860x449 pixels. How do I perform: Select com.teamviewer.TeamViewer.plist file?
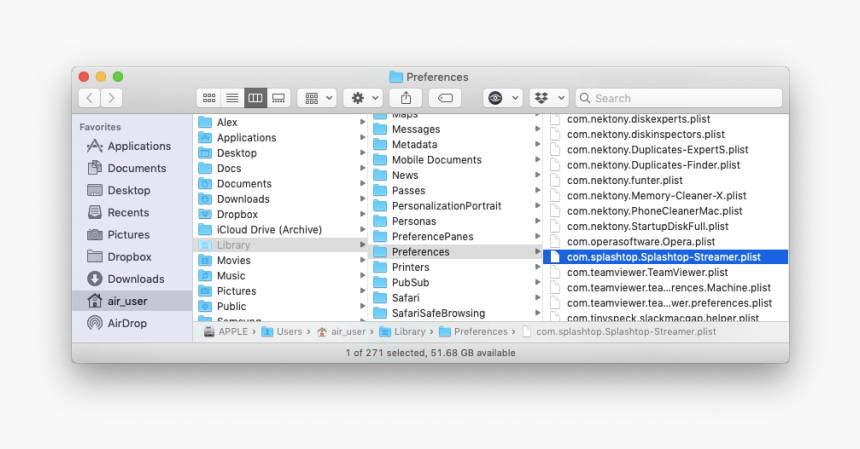[x=665, y=272]
